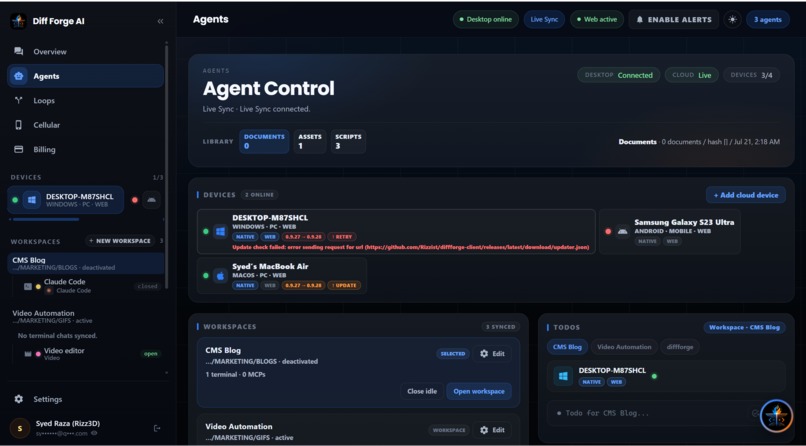Select the Documents library tab
This screenshot has width=806, height=446.
264,141
